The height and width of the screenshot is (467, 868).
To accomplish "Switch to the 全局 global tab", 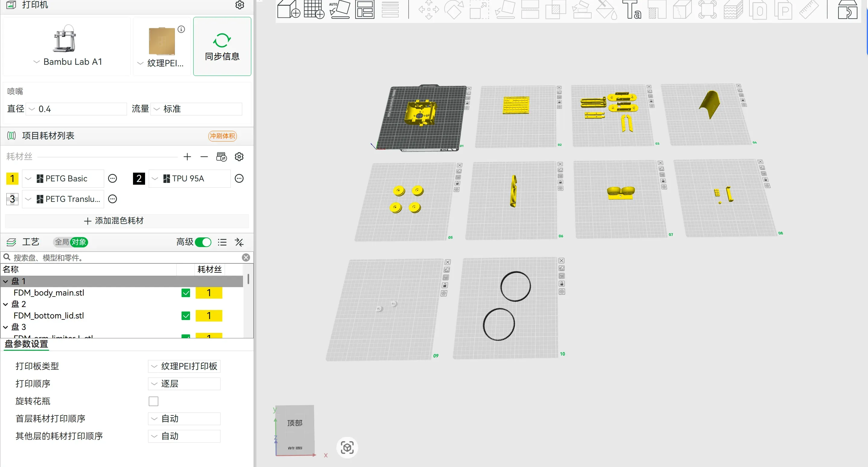I will coord(62,242).
